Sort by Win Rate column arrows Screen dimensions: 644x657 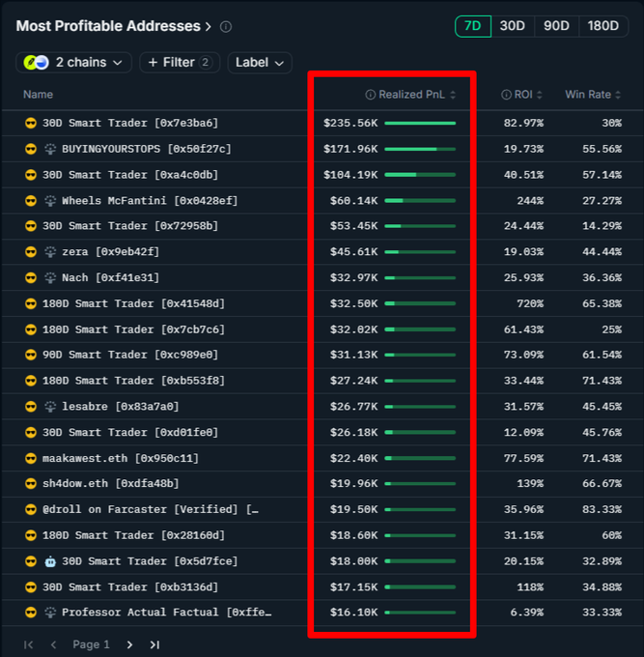tap(618, 95)
